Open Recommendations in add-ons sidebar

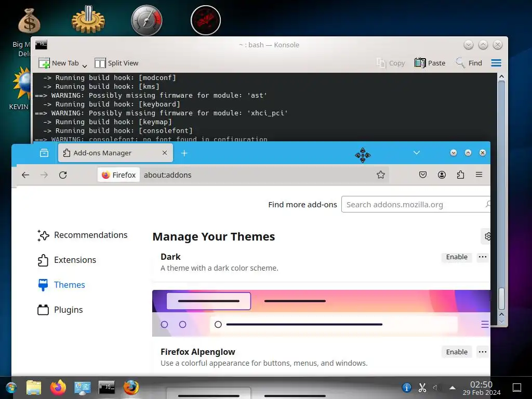pyautogui.click(x=83, y=235)
